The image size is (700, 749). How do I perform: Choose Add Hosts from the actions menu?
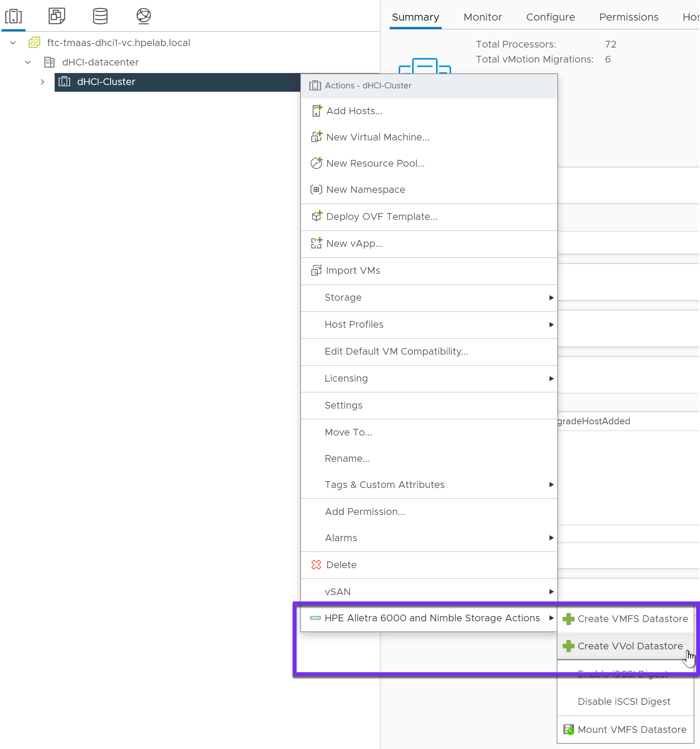(354, 111)
